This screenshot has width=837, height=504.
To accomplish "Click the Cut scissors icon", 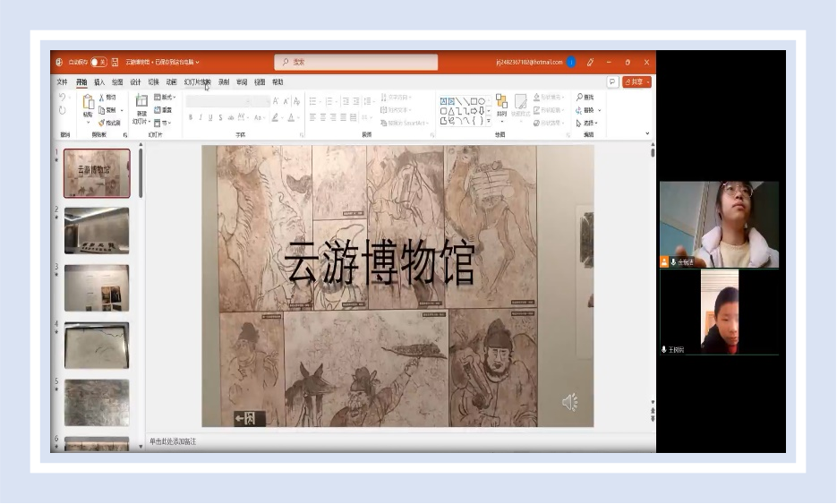I will coord(101,98).
